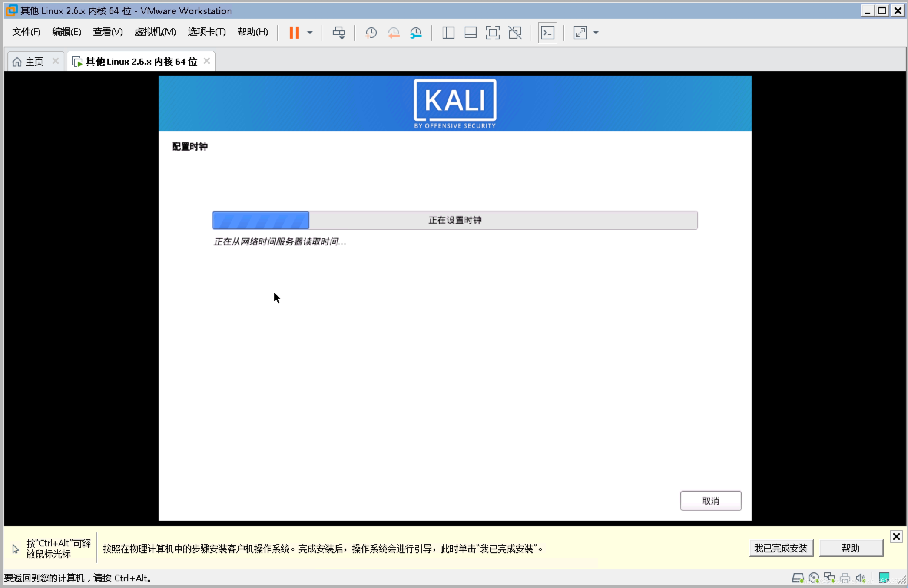Toggle the thumbnail bar visibility

tap(470, 33)
